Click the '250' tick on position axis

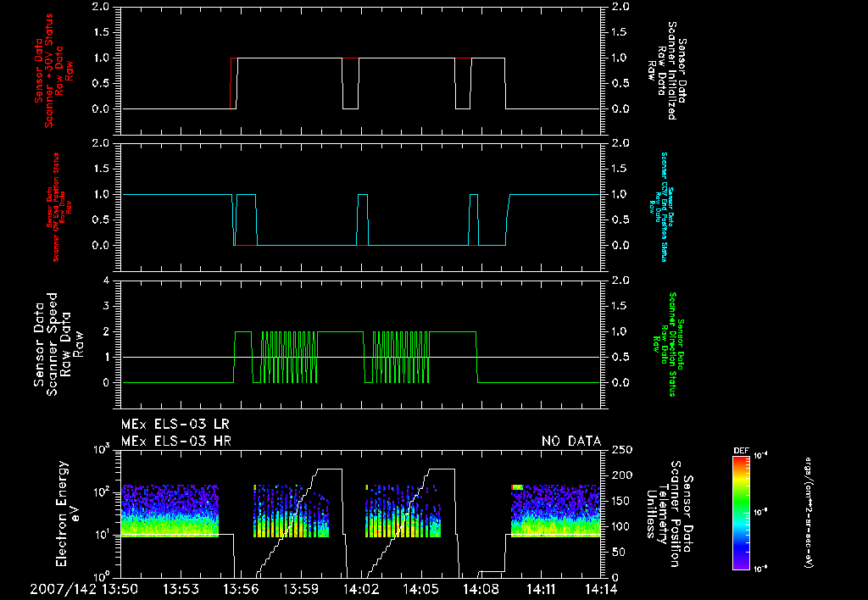(621, 449)
